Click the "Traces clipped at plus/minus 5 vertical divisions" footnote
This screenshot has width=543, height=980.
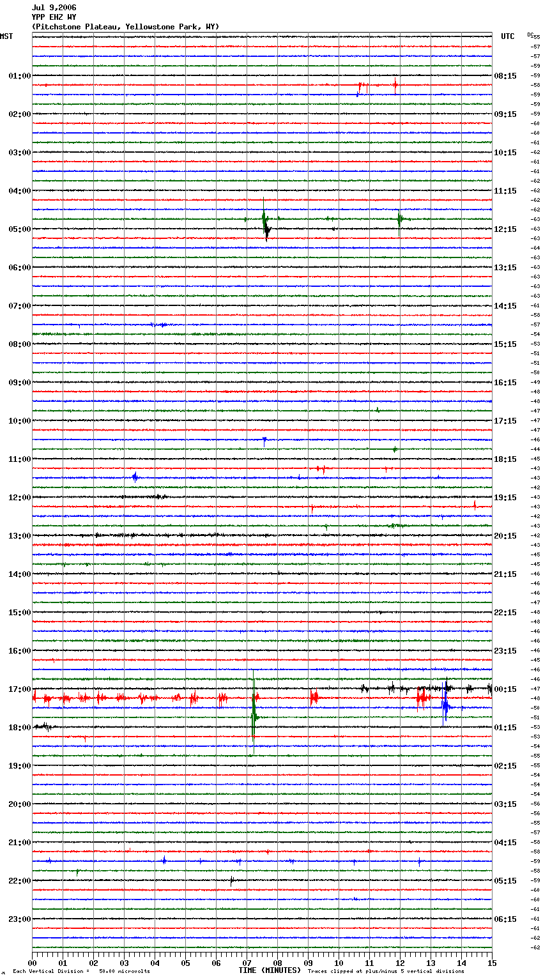point(386,972)
